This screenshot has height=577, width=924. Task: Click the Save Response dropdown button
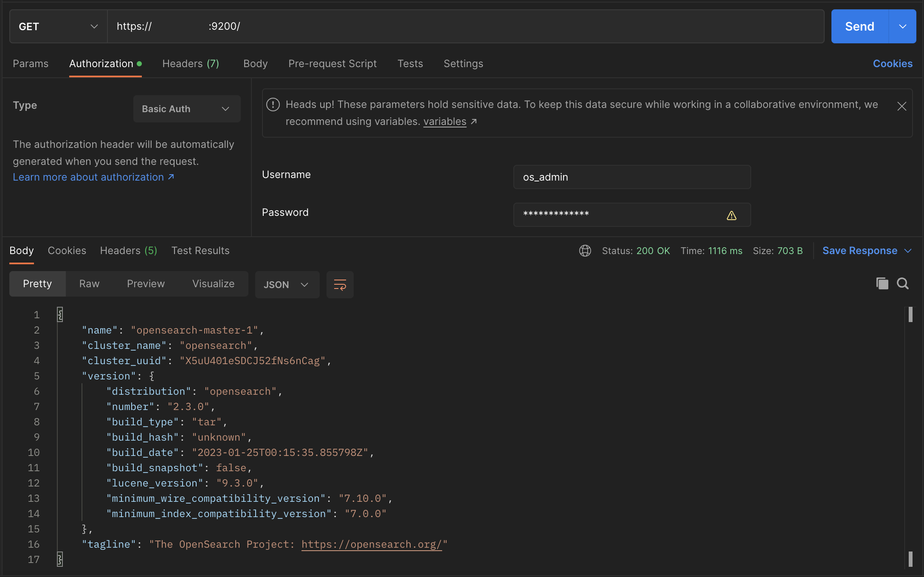[x=910, y=251]
